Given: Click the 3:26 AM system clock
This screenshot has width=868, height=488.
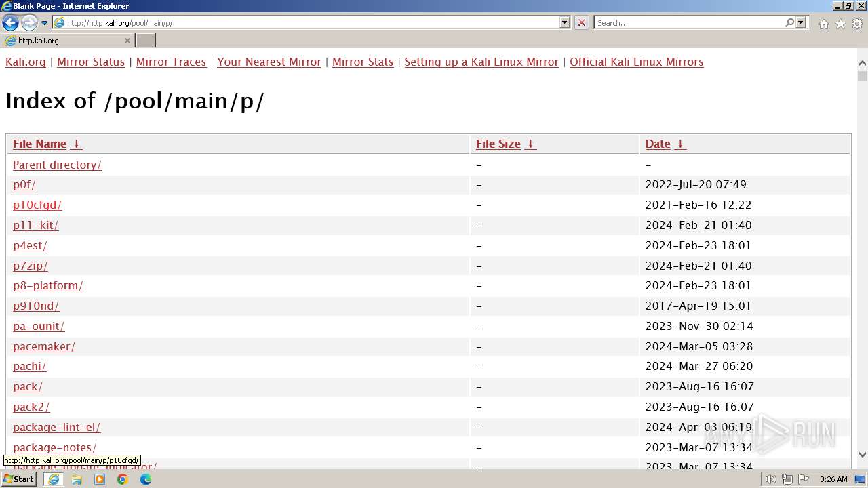Looking at the screenshot, I should [x=833, y=479].
